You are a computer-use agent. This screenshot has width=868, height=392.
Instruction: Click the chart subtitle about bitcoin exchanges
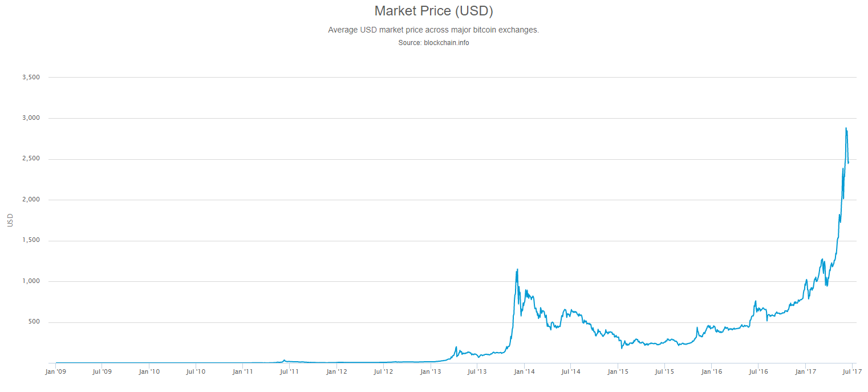433,30
